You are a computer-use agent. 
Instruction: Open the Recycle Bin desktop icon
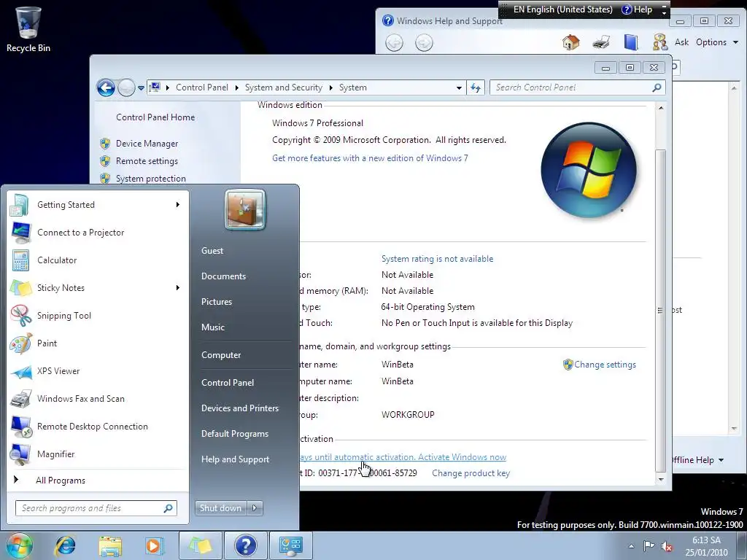pyautogui.click(x=28, y=28)
